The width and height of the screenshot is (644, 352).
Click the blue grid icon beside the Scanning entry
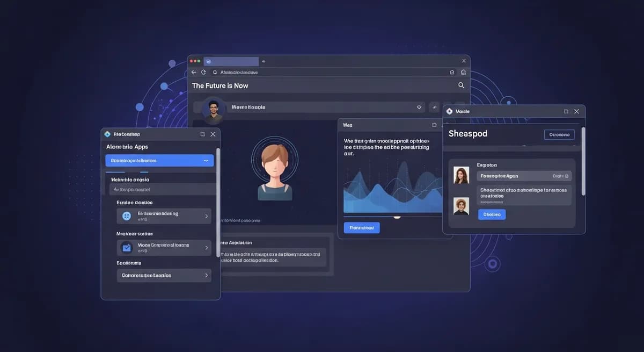tap(126, 215)
